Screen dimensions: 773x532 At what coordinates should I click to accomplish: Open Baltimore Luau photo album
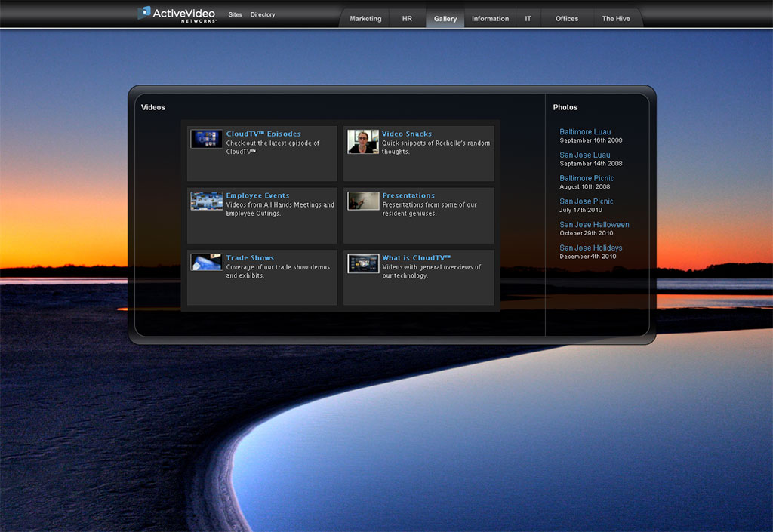[585, 131]
